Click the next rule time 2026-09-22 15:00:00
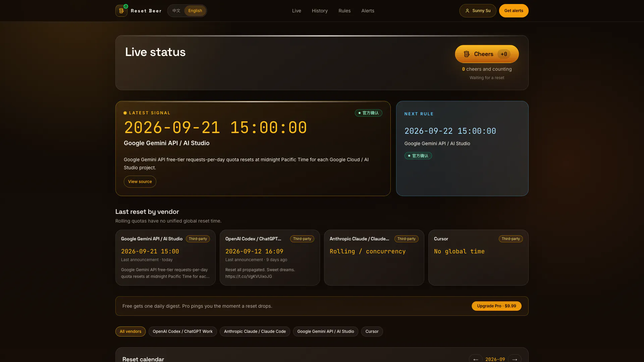Viewport: 644px width, 362px height. tap(450, 131)
